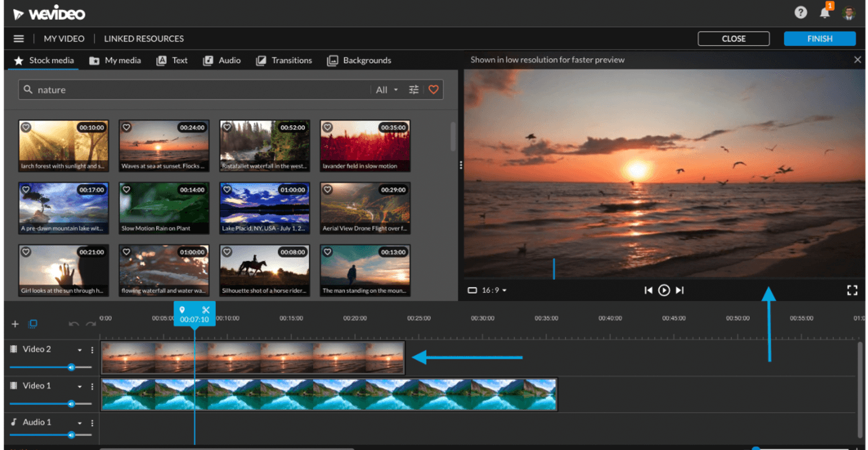This screenshot has width=868, height=450.
Task: Favorite the Slow Motion Rain clip
Action: click(126, 190)
